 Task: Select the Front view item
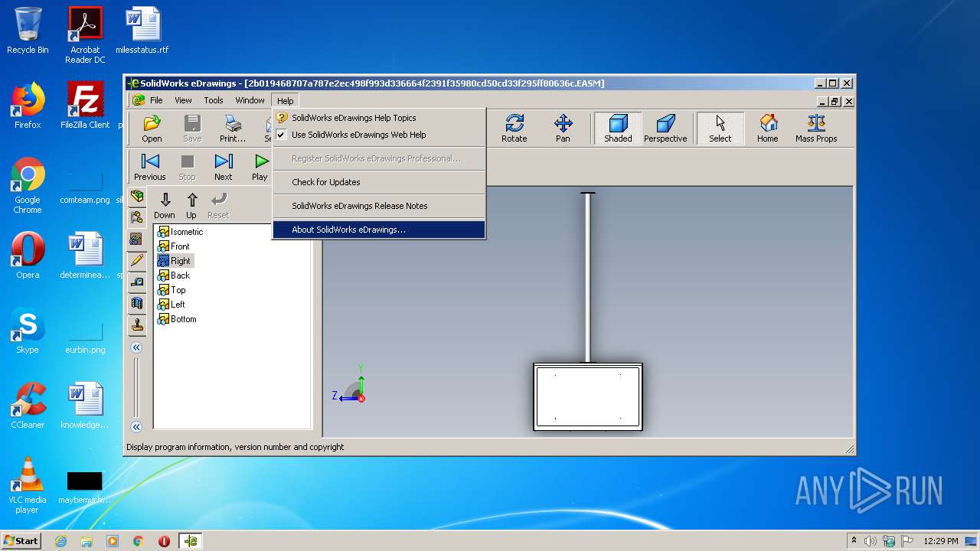(173, 246)
